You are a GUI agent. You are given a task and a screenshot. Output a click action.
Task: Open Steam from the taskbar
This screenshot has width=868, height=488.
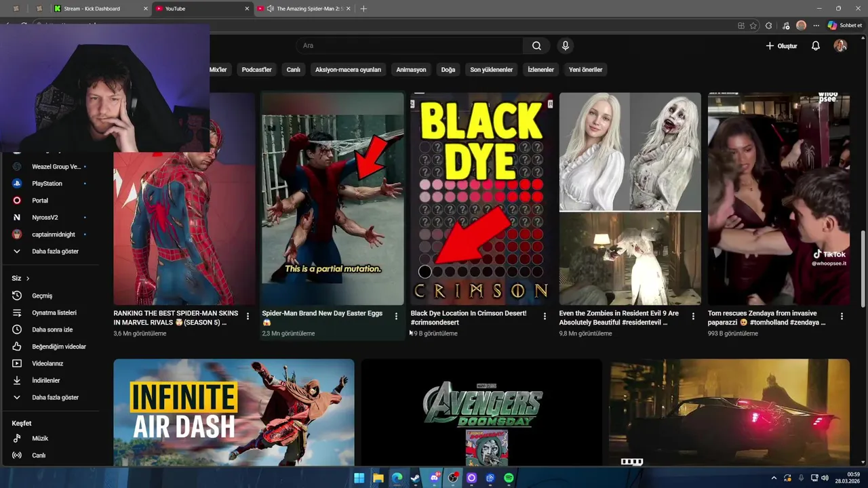[415, 478]
